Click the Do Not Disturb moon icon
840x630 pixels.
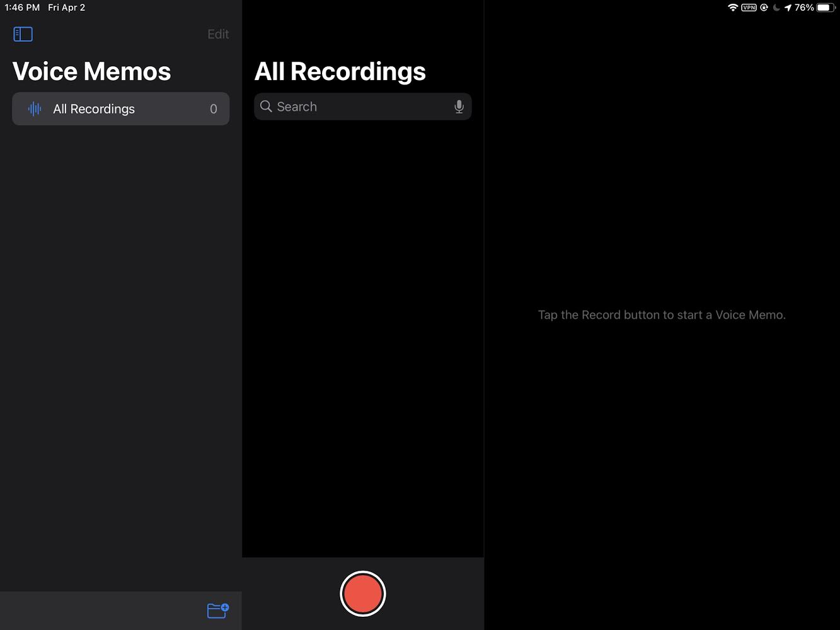[x=776, y=8]
